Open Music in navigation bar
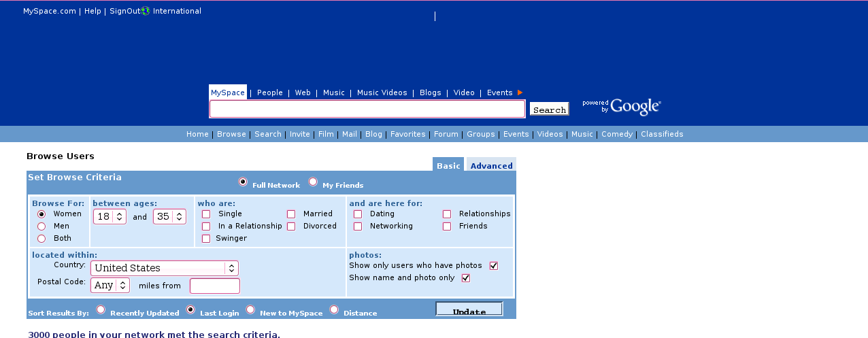This screenshot has height=338, width=868. coord(582,134)
